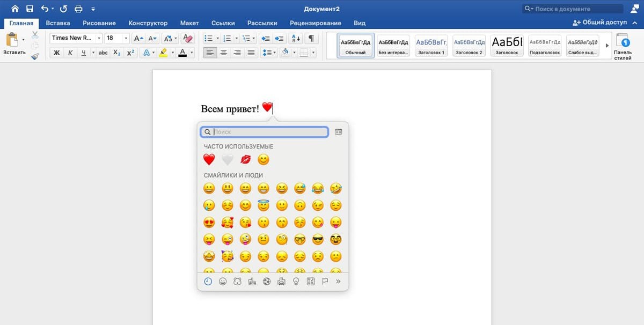Open the Times New Roman font dropdown

click(x=99, y=39)
